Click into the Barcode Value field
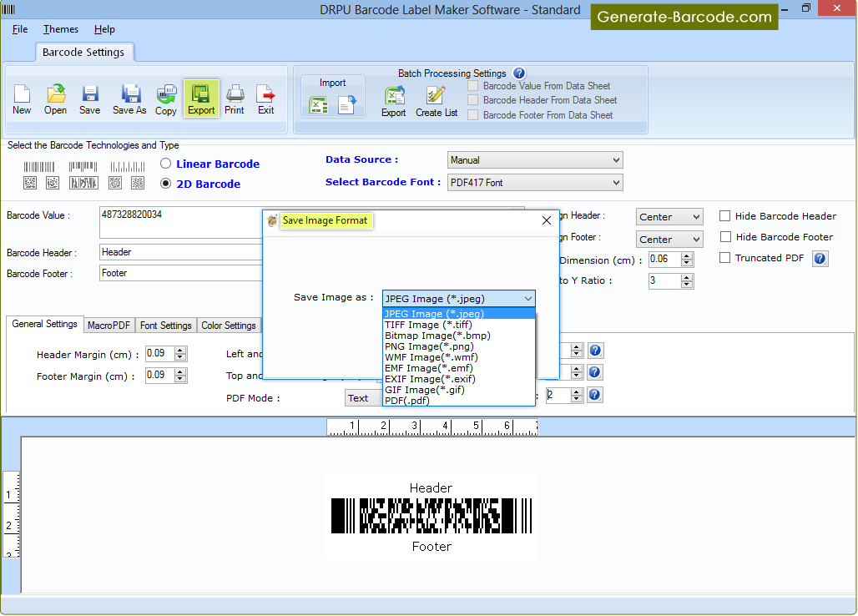The height and width of the screenshot is (616, 858). coord(181,222)
